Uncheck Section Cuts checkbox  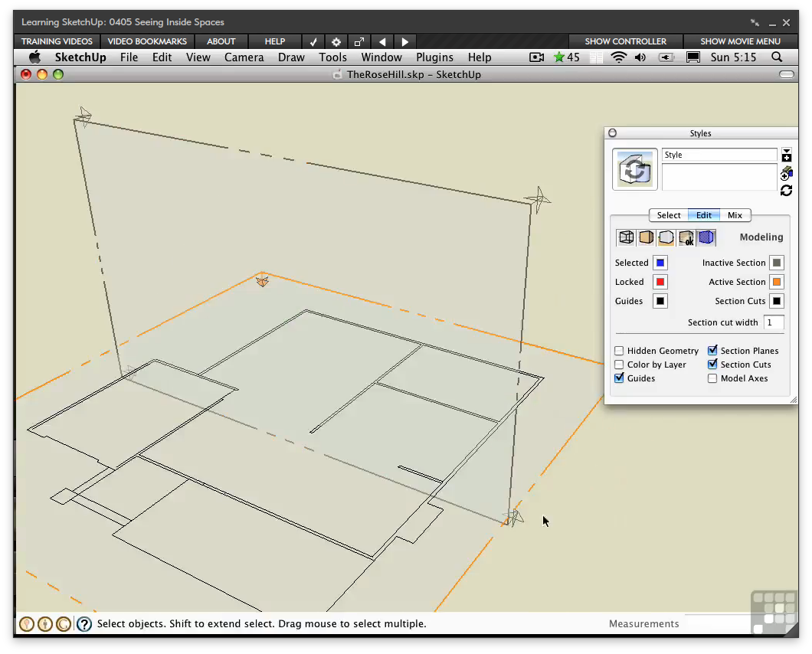tap(712, 365)
